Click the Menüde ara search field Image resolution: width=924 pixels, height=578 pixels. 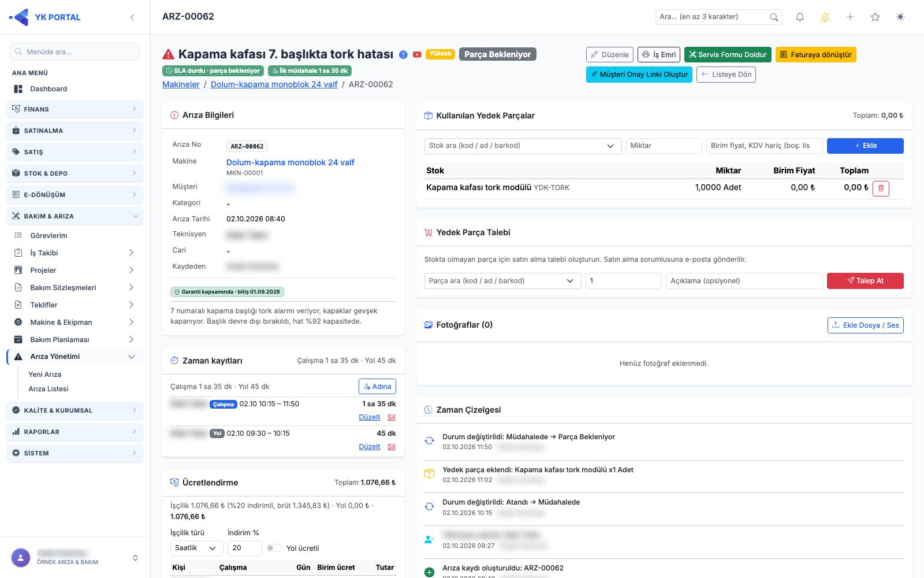click(x=75, y=52)
